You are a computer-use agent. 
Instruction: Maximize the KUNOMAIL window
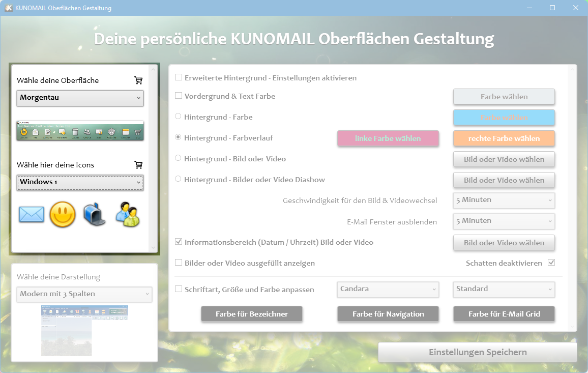[x=552, y=8]
